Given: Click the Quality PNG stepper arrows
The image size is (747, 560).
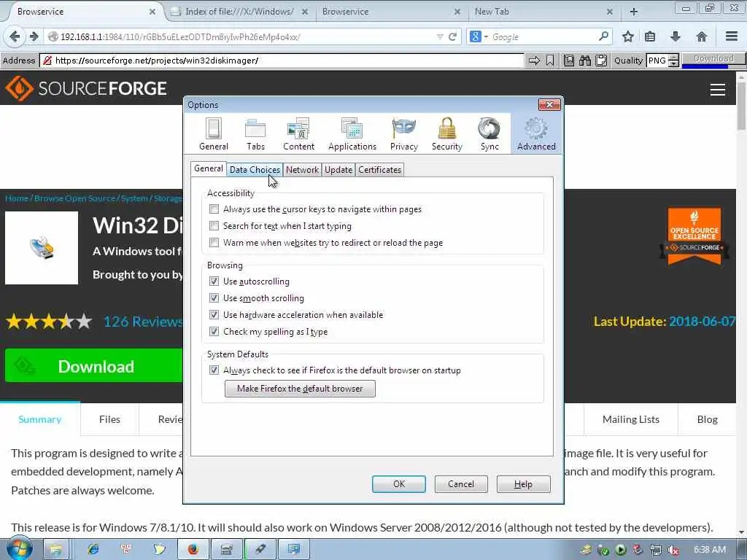Looking at the screenshot, I should pyautogui.click(x=673, y=61).
